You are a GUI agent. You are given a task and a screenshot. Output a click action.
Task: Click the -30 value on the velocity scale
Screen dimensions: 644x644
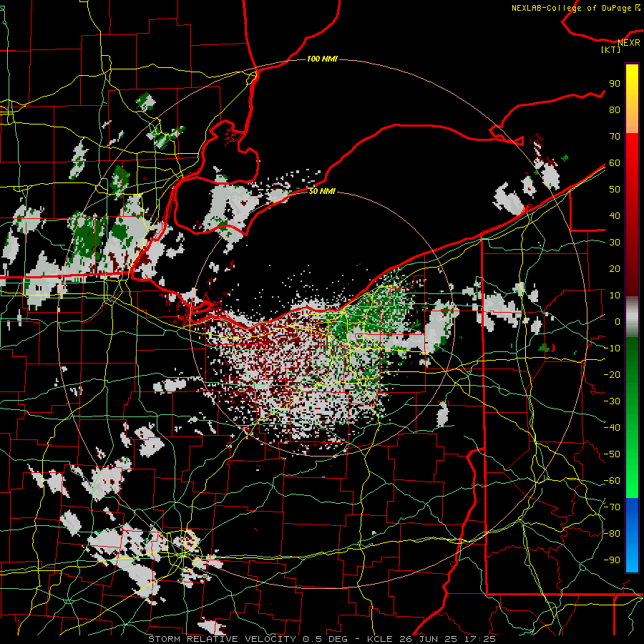coord(612,401)
